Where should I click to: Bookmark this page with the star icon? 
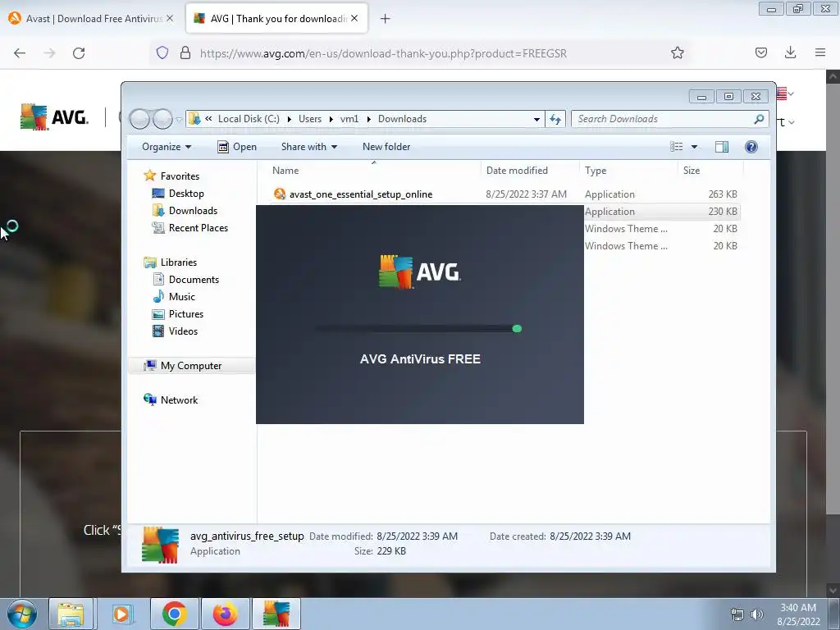click(677, 52)
